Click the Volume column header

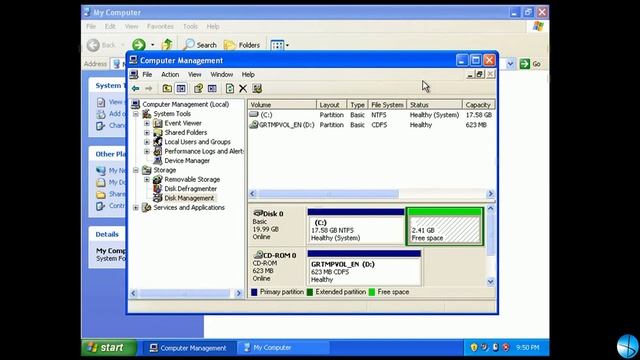click(282, 104)
